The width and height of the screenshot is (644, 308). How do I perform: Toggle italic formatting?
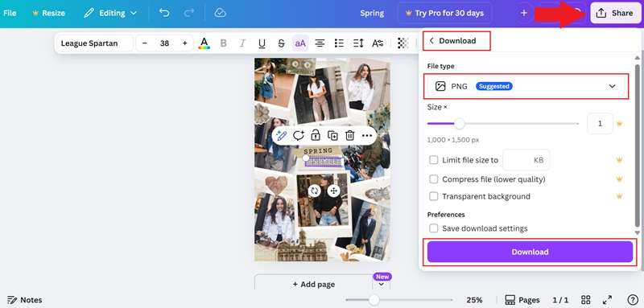tap(243, 43)
